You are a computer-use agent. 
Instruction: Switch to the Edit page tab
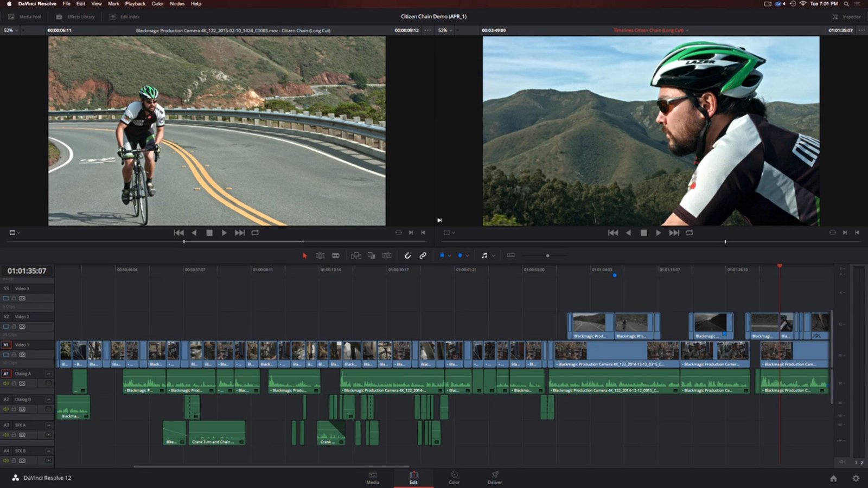coord(413,478)
